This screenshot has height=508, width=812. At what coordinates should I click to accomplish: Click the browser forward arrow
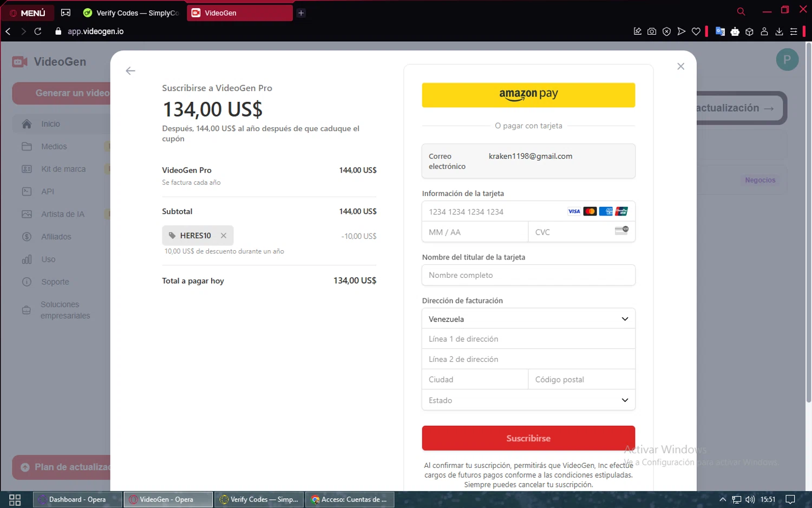(x=23, y=31)
